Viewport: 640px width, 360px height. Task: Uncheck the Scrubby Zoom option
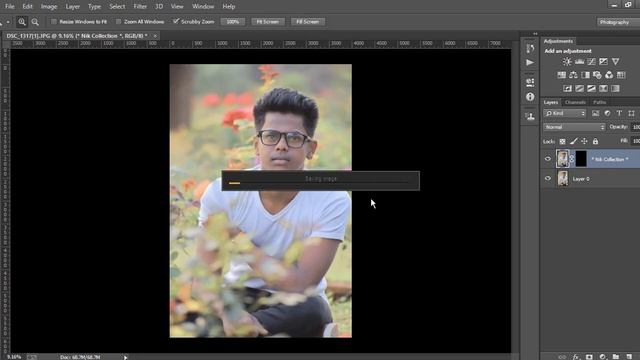[176, 21]
